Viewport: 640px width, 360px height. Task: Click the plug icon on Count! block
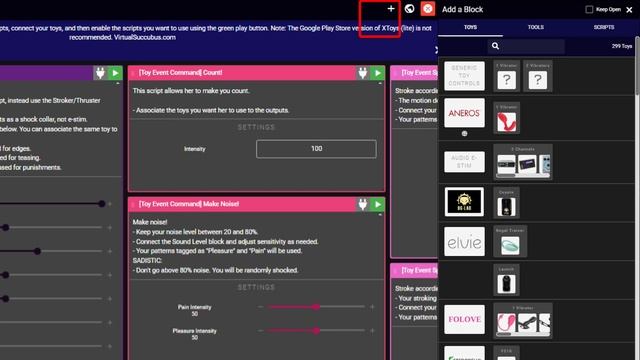[x=363, y=73]
